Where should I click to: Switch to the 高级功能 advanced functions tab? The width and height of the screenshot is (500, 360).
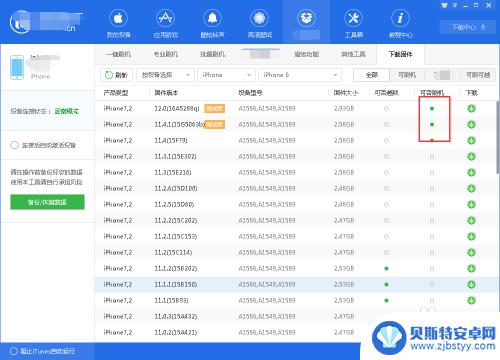point(307,54)
